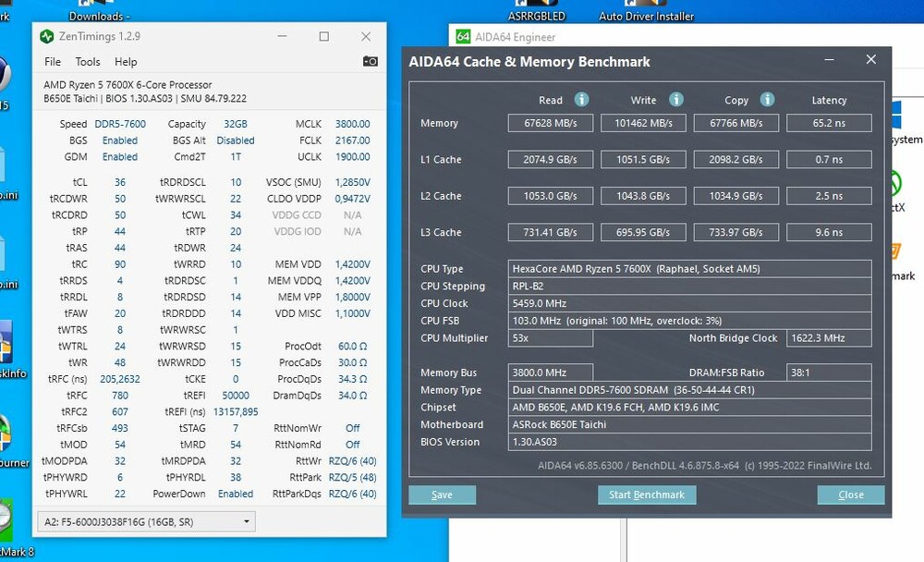This screenshot has height=562, width=924.
Task: Click the L3 Cache Read value 731.41 GB/s
Action: (551, 232)
